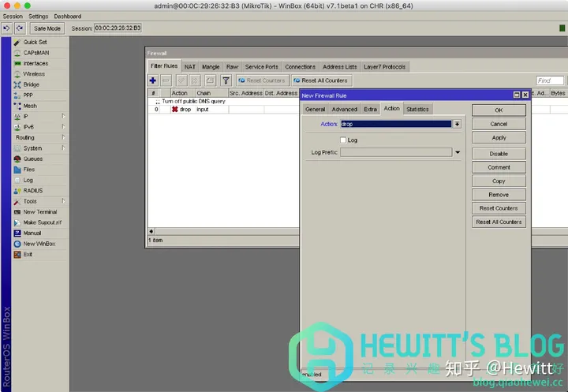Toggle Safe Mode button

(x=47, y=28)
